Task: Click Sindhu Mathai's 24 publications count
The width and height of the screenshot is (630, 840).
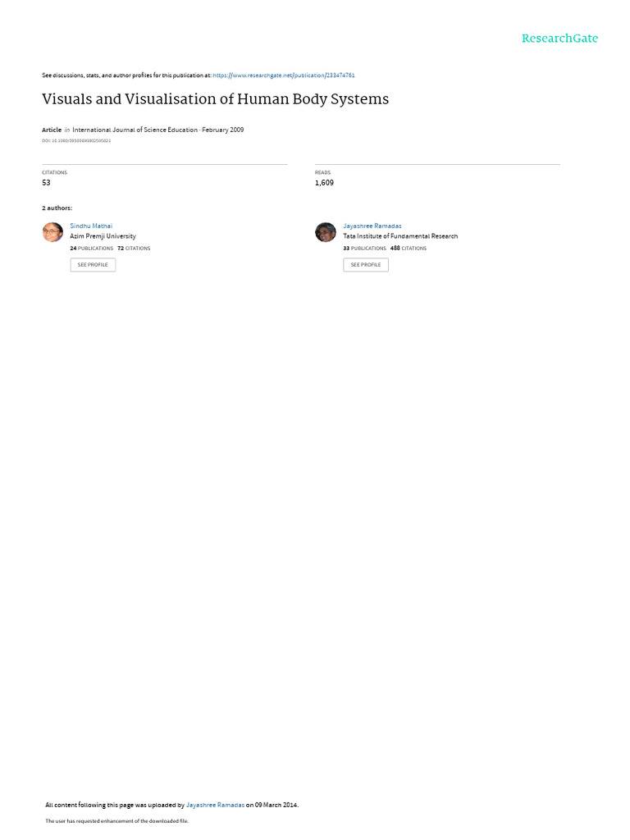Action: click(92, 249)
